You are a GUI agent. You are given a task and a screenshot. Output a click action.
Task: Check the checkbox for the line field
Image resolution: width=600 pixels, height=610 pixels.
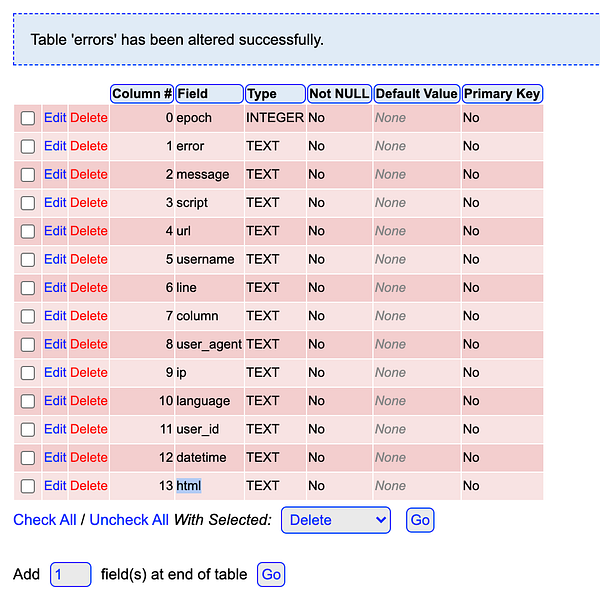point(28,287)
